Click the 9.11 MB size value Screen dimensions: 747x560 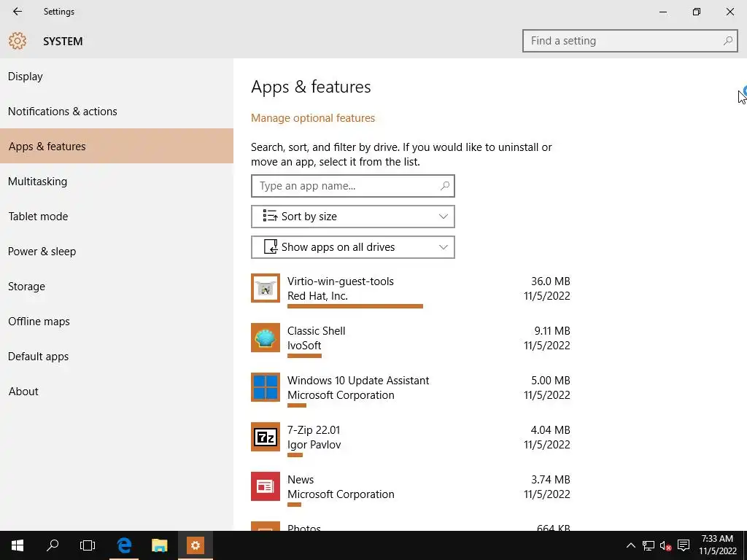pyautogui.click(x=552, y=330)
